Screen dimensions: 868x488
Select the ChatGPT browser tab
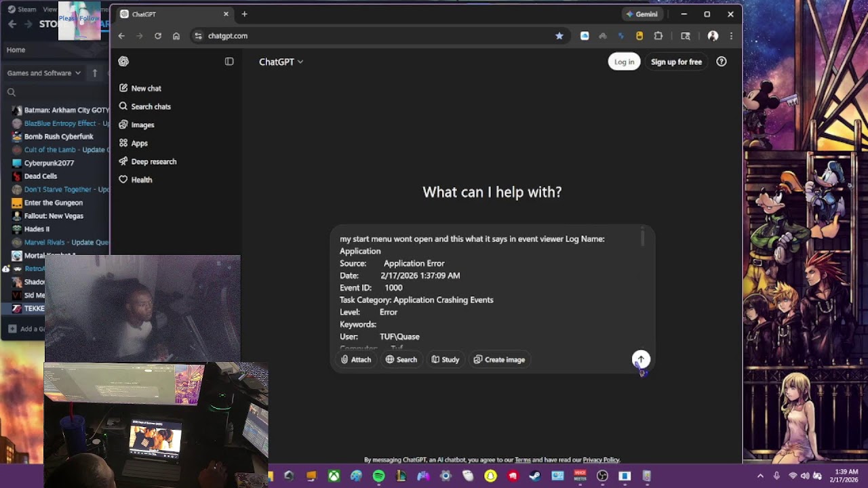pos(174,14)
